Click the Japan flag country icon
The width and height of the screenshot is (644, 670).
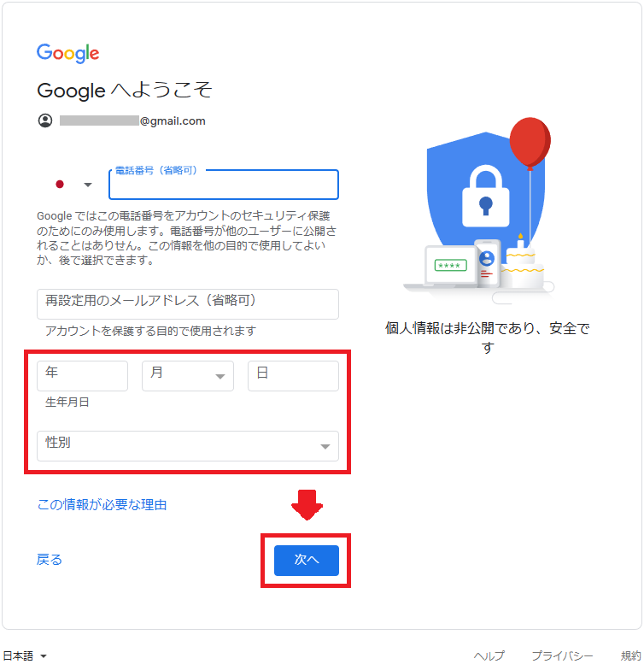(x=60, y=185)
